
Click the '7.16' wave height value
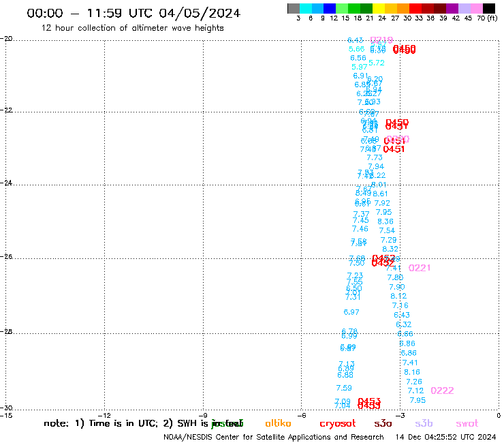tap(400, 305)
